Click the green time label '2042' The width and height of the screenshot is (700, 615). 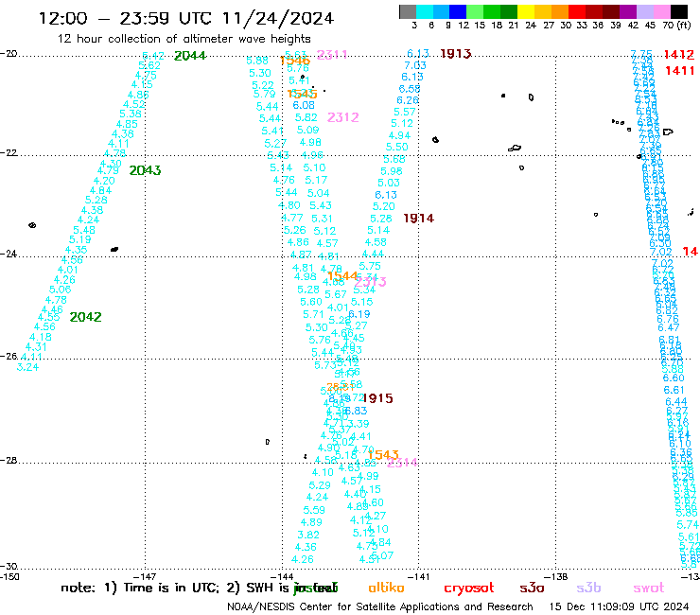coord(86,317)
